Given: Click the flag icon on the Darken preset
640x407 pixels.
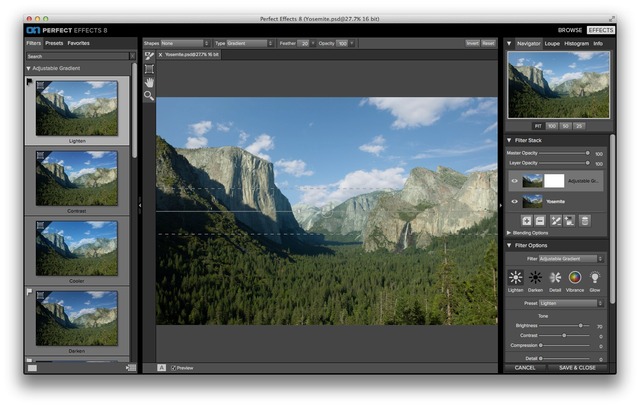Looking at the screenshot, I should pyautogui.click(x=29, y=292).
